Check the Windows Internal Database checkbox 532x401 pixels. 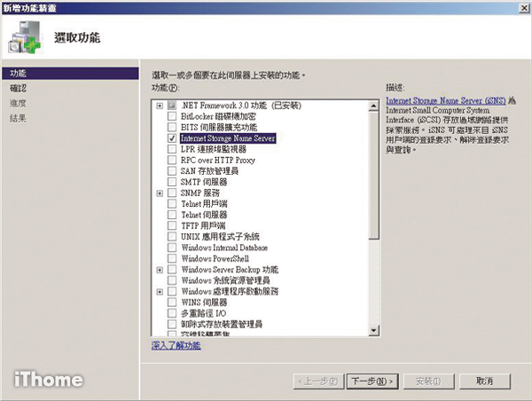click(x=172, y=248)
